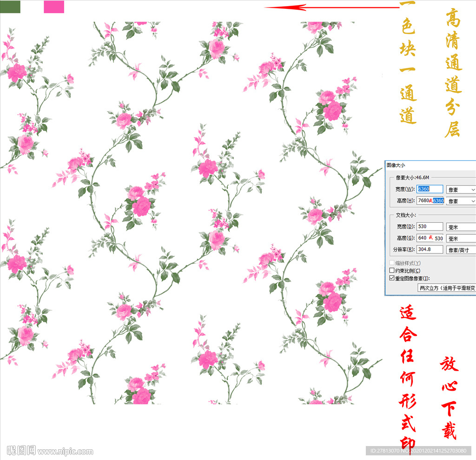Click the green color swatch
The width and height of the screenshot is (476, 460).
(10, 7)
